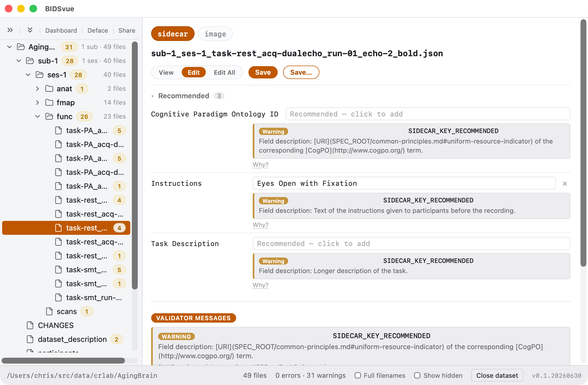Click Why? under Cognitive Paradigm Ontology ID
This screenshot has height=385, width=588.
pyautogui.click(x=260, y=165)
